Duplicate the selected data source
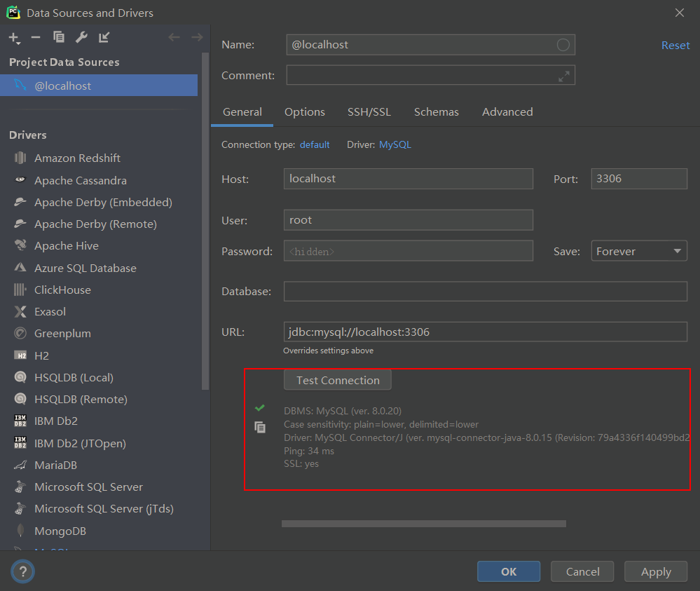This screenshot has width=700, height=591. [x=59, y=37]
